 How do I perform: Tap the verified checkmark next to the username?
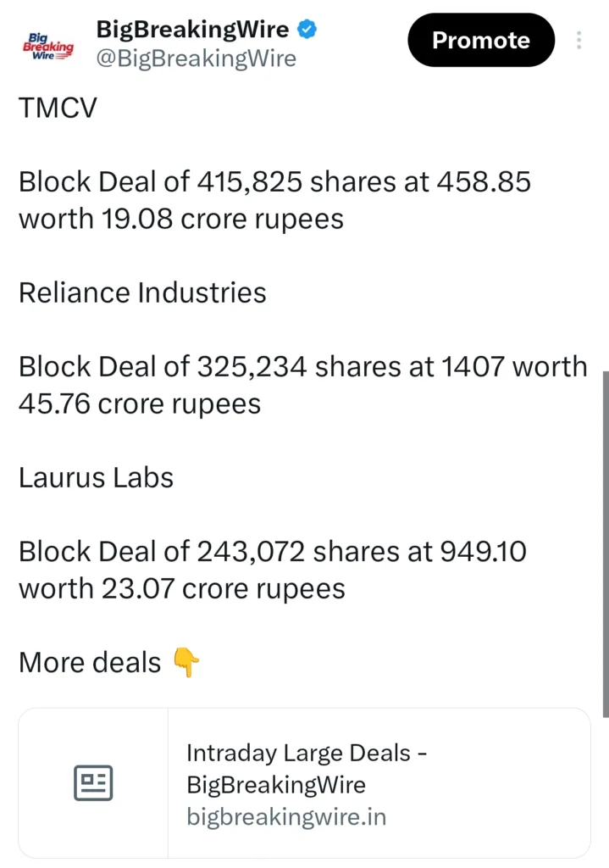[306, 28]
